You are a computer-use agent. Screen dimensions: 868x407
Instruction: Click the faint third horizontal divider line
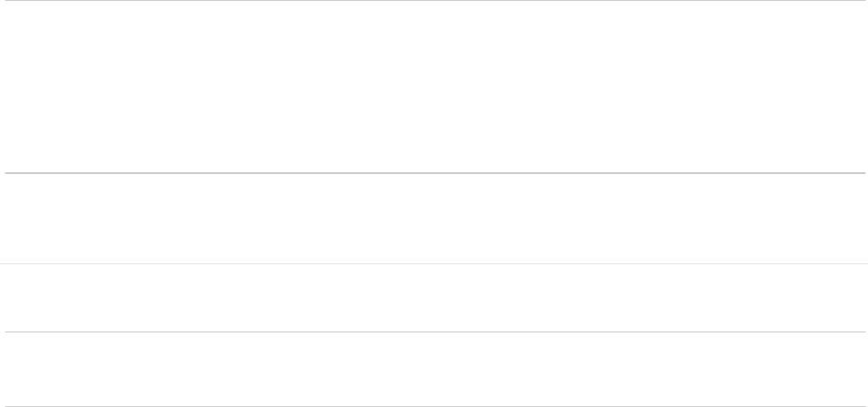click(x=434, y=264)
